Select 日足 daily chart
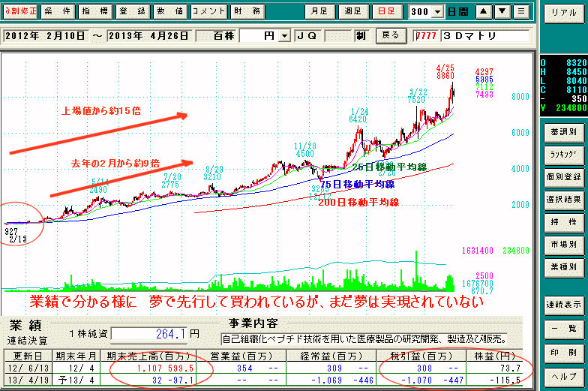 pyautogui.click(x=387, y=12)
